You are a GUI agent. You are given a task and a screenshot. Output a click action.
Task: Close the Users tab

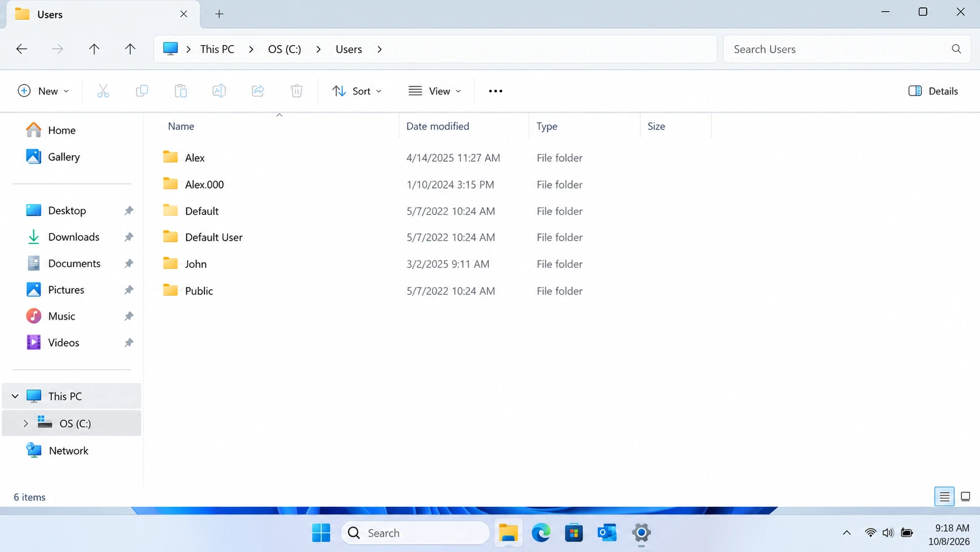(x=183, y=14)
